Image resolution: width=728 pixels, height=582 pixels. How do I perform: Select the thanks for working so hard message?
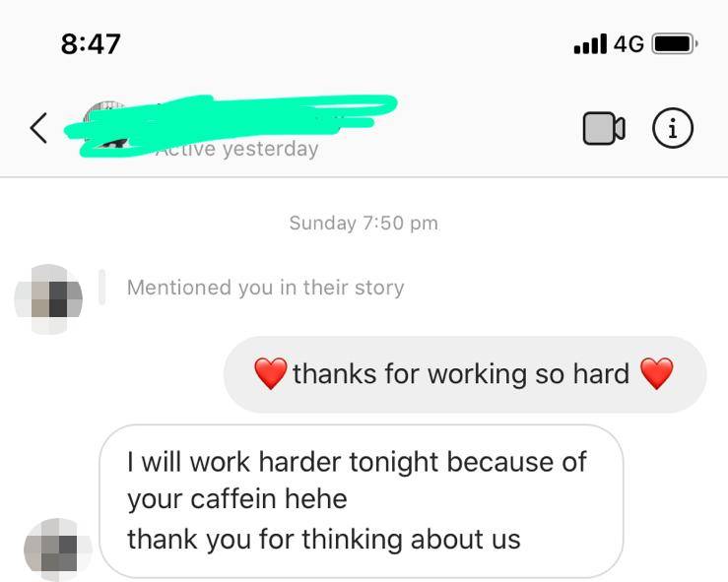coord(465,374)
